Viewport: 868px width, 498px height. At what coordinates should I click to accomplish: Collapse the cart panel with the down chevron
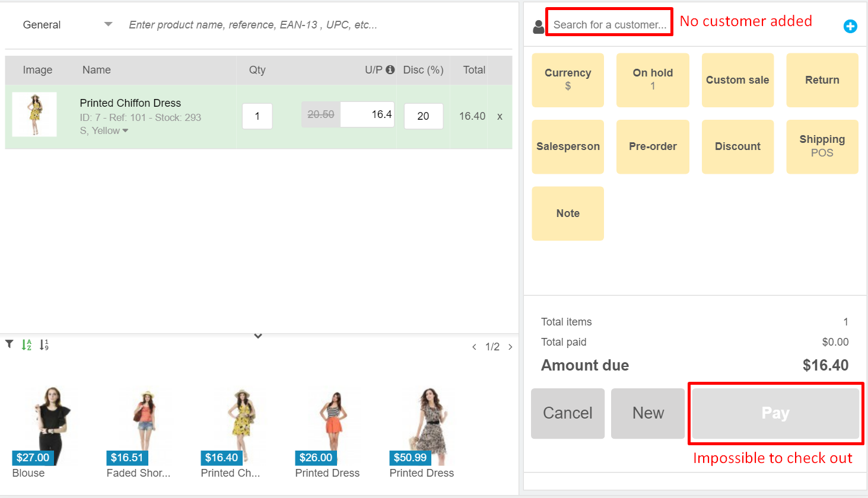click(x=257, y=336)
